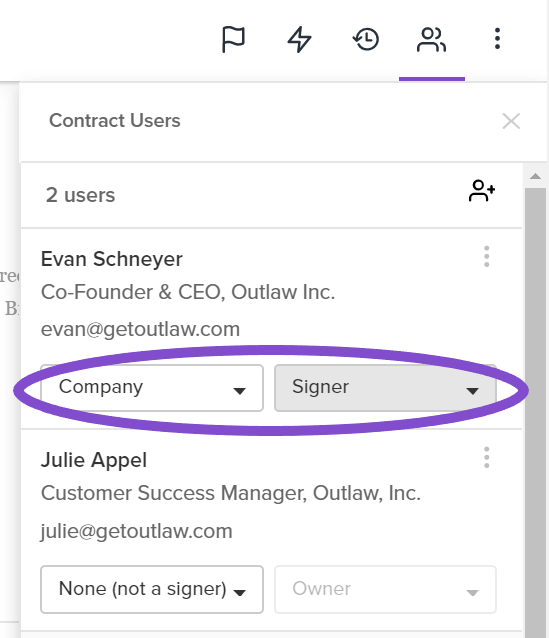Select the Evan Schneyer name entry

pos(112,259)
